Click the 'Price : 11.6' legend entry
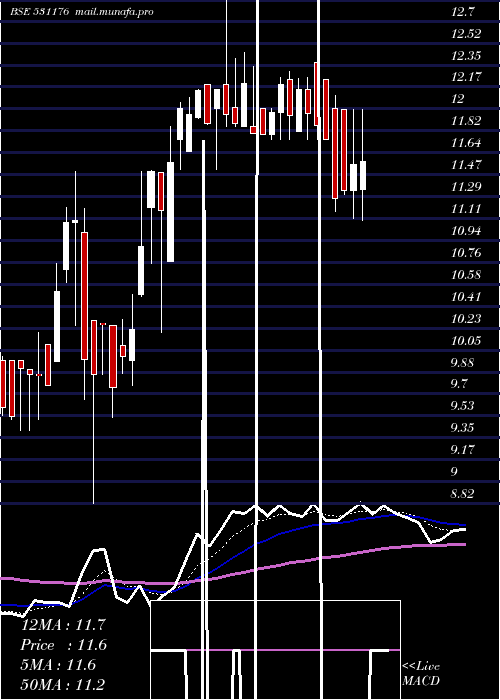Viewport: 500px width, 700px height. [x=63, y=645]
